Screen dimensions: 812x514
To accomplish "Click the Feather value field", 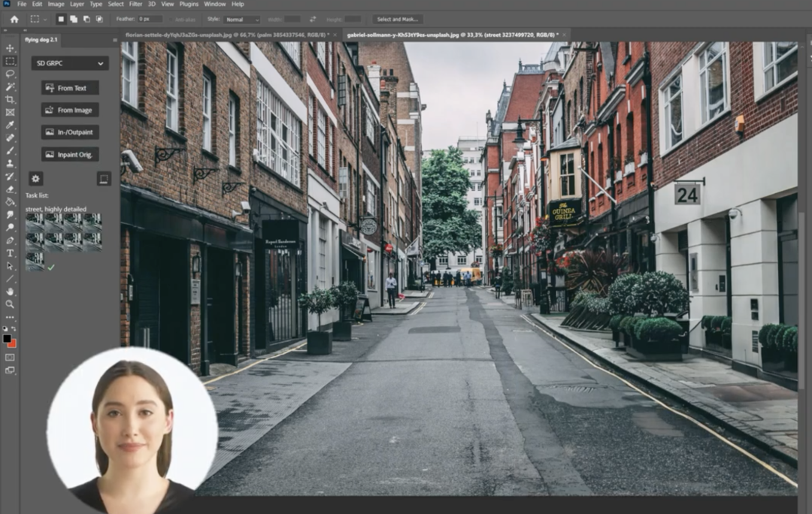I will tap(150, 19).
